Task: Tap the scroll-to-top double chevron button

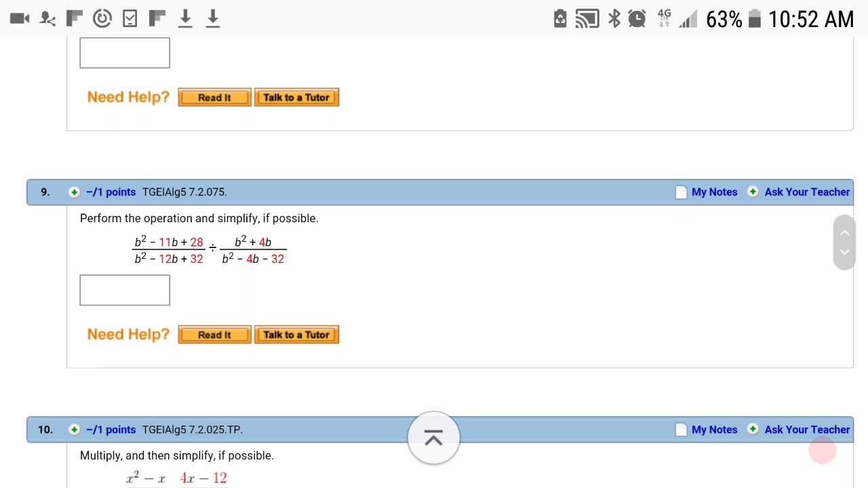Action: coord(434,439)
